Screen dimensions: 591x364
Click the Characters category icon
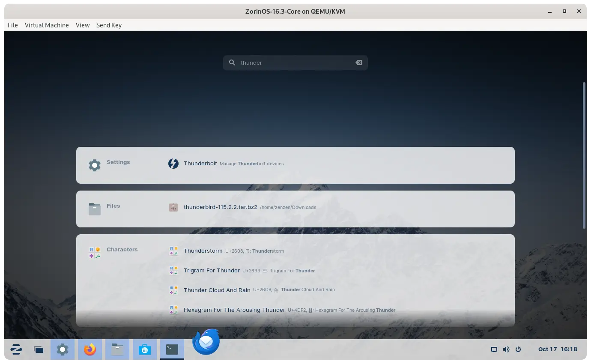point(95,253)
